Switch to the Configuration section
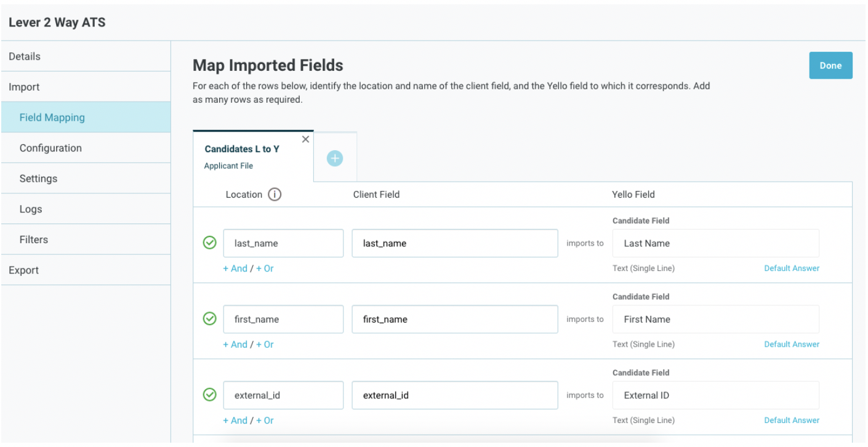This screenshot has width=868, height=447. (x=51, y=148)
